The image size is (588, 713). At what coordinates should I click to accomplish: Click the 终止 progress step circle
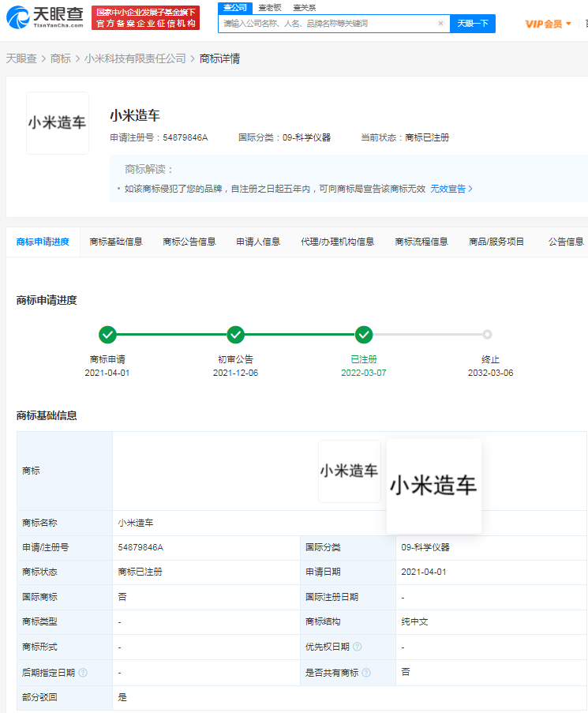coord(487,335)
